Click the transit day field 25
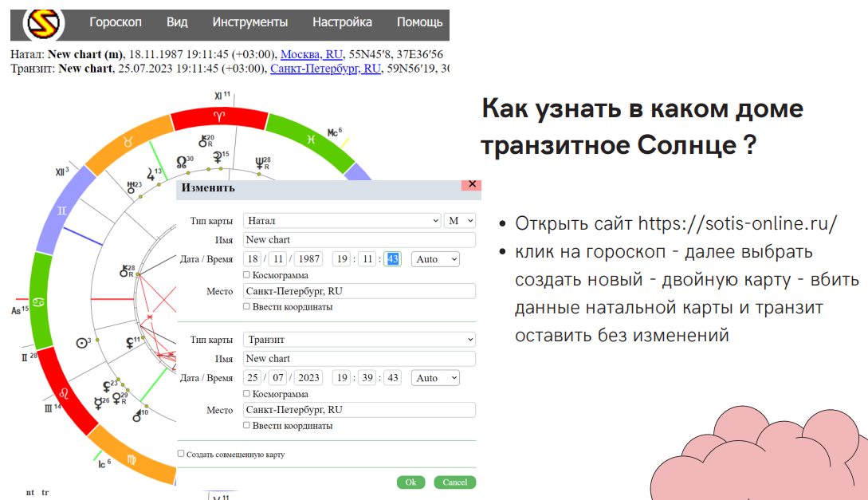The image size is (868, 500). pos(253,378)
